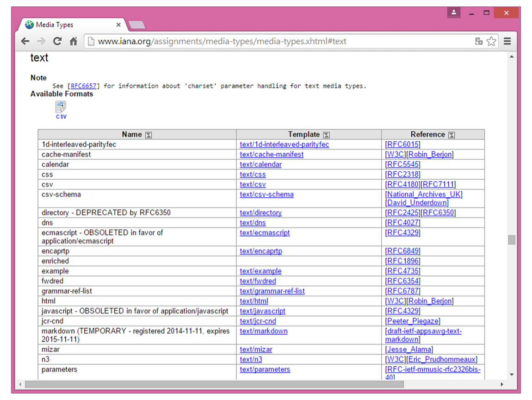Open the text/jcr-cnd template link
Image resolution: width=532 pixels, height=400 pixels.
click(258, 321)
